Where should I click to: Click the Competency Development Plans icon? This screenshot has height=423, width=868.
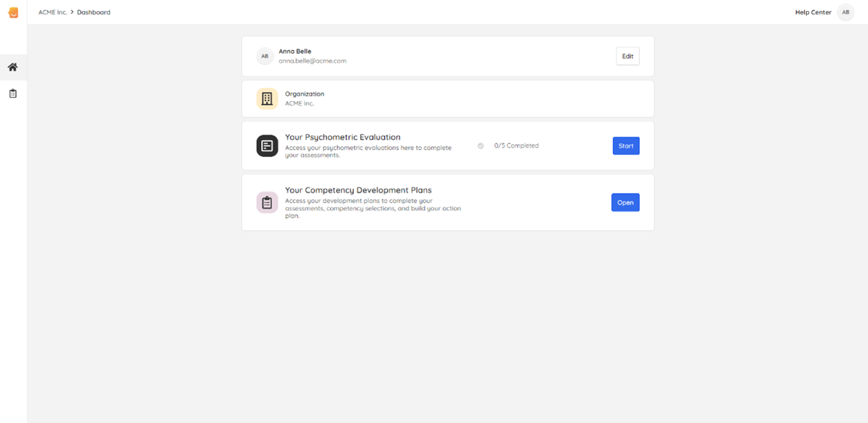[x=267, y=203]
